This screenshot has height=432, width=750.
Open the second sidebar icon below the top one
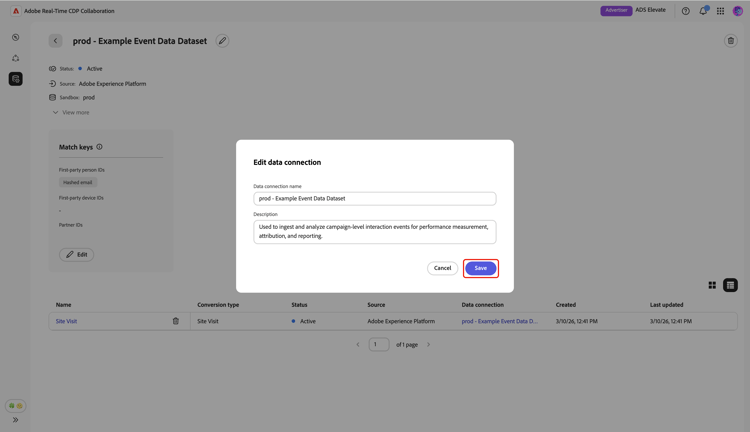tap(16, 58)
